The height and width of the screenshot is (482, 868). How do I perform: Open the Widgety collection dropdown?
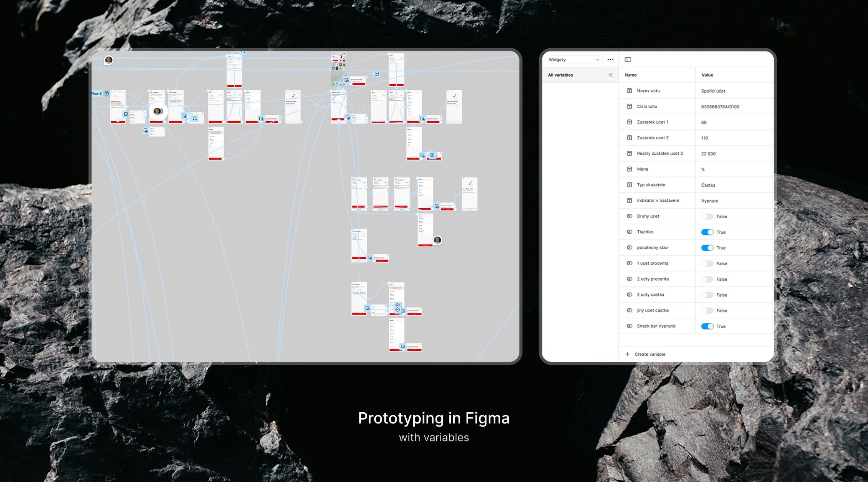click(573, 60)
